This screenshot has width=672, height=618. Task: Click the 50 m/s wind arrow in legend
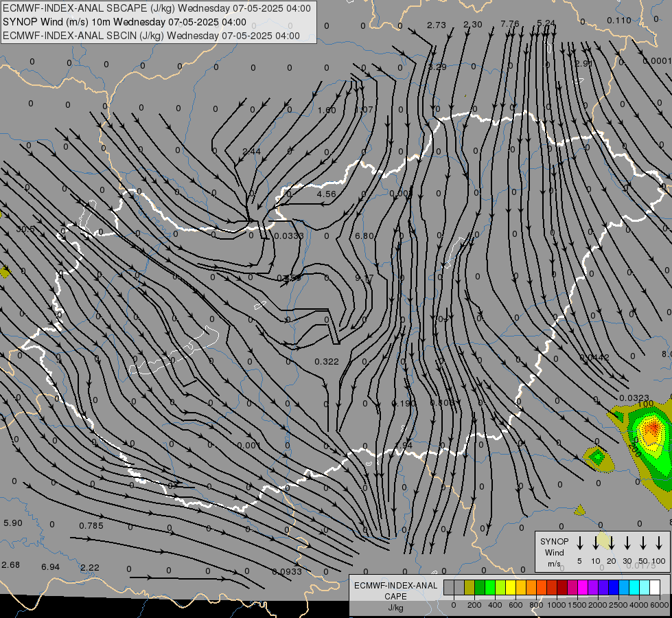pos(643,543)
